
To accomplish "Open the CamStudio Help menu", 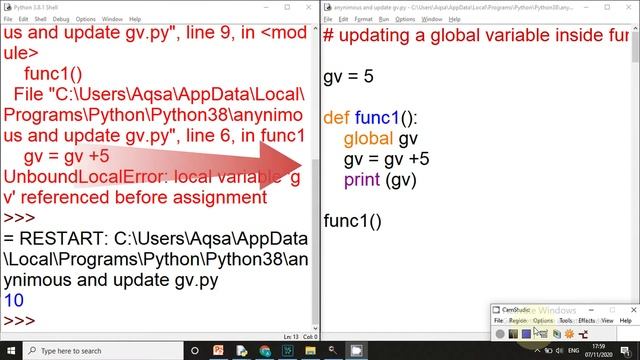I will (625, 321).
